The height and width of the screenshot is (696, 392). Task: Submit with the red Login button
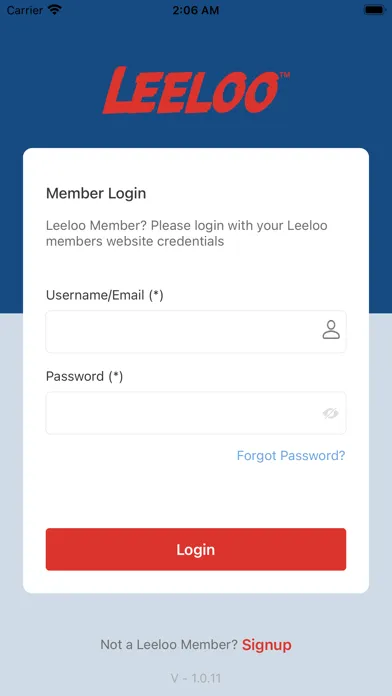(x=196, y=549)
